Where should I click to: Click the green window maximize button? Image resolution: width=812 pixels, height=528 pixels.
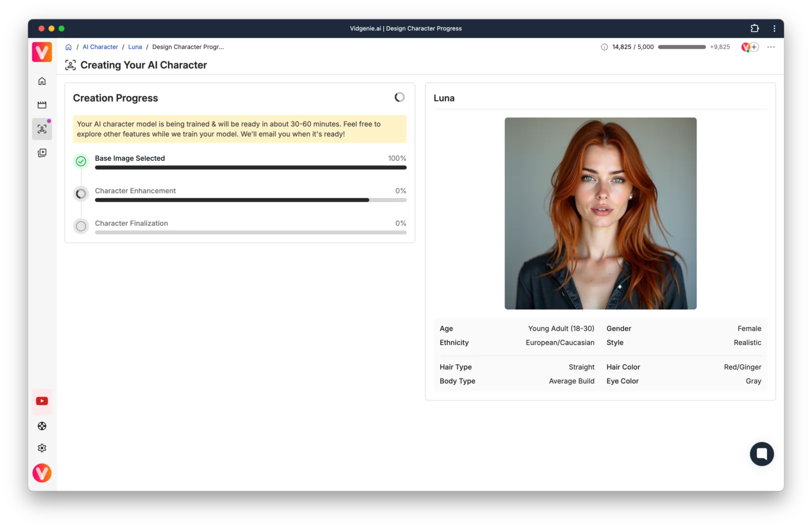click(x=61, y=28)
